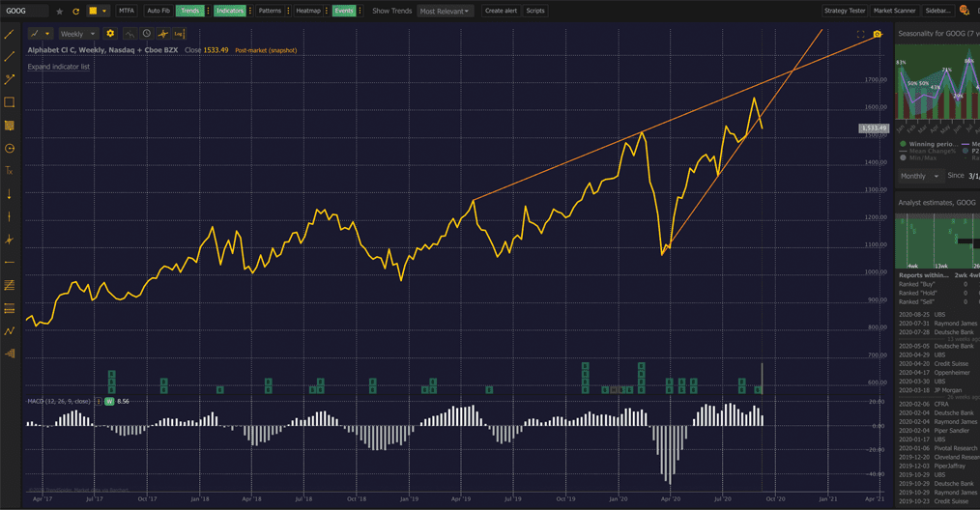Select the rectangle outline drawing tool

[x=9, y=101]
